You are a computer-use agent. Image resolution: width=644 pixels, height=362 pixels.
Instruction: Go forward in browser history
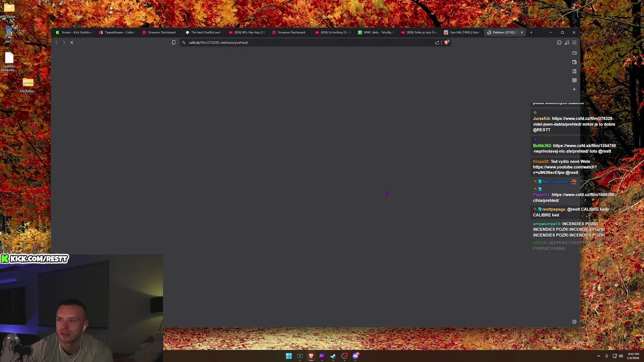(63, 42)
